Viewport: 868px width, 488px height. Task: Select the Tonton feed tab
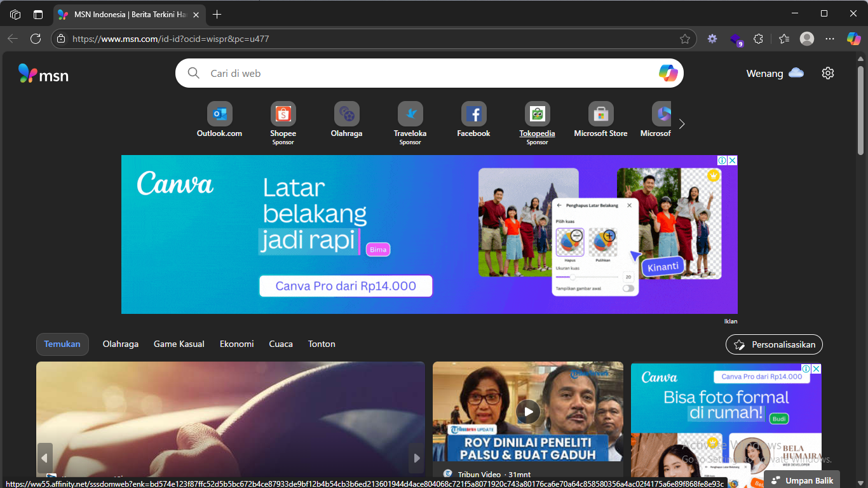click(322, 344)
